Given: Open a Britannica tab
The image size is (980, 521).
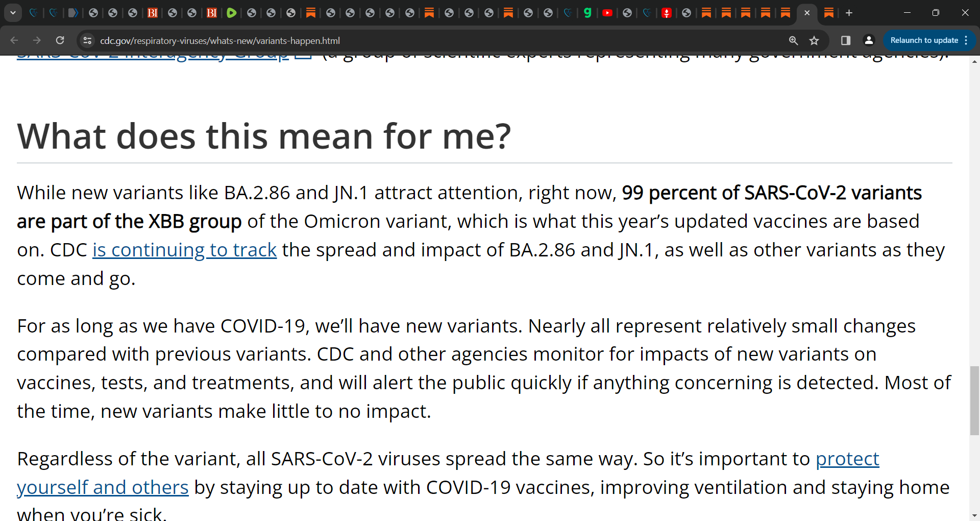Looking at the screenshot, I should click(x=152, y=13).
